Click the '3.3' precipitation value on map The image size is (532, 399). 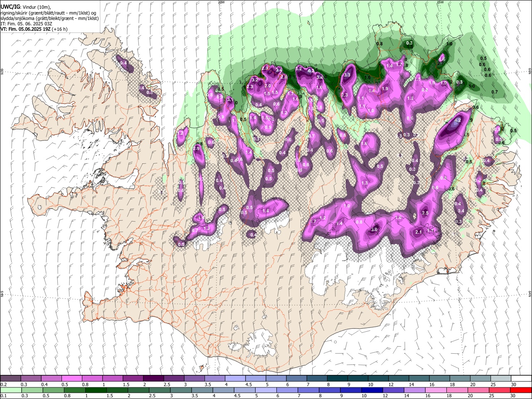(x=347, y=75)
